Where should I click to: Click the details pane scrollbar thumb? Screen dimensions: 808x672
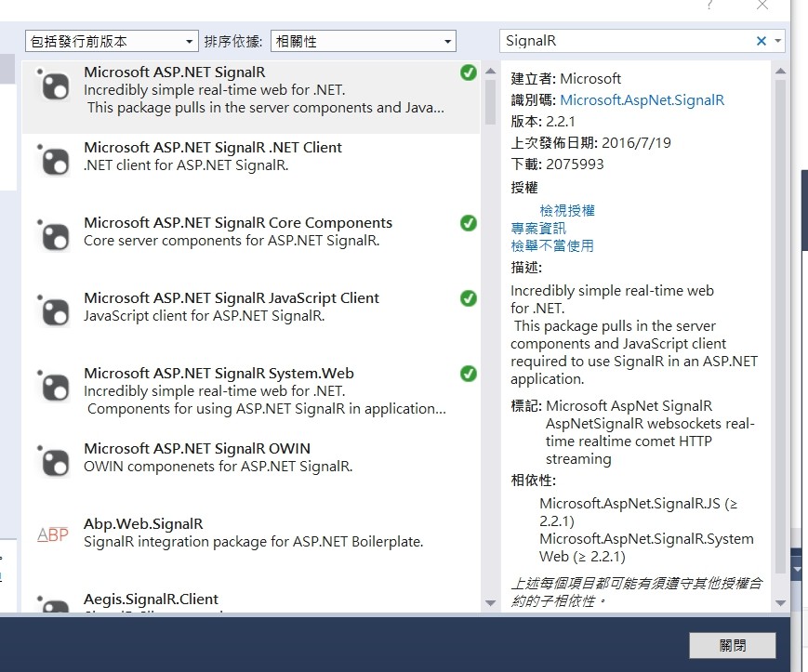pyautogui.click(x=780, y=326)
